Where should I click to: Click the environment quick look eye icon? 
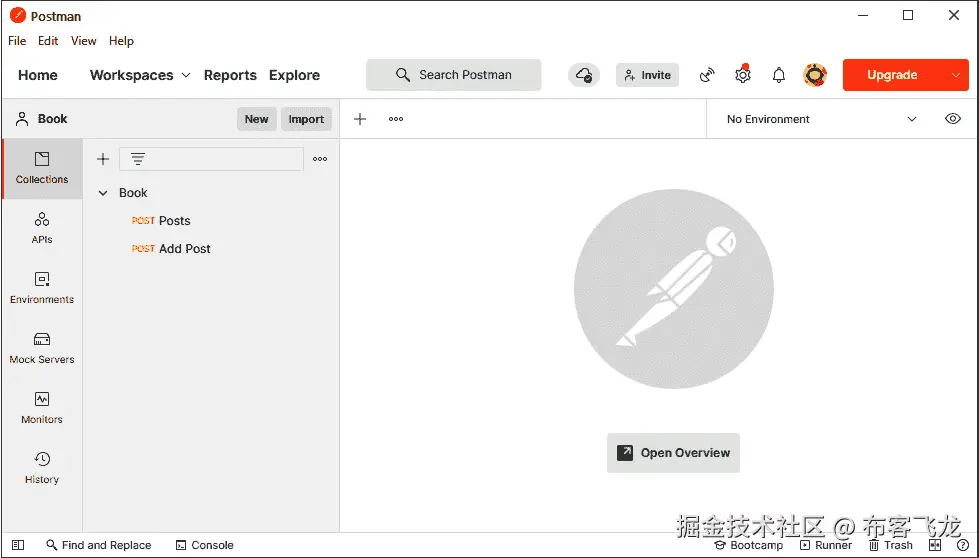click(x=953, y=119)
